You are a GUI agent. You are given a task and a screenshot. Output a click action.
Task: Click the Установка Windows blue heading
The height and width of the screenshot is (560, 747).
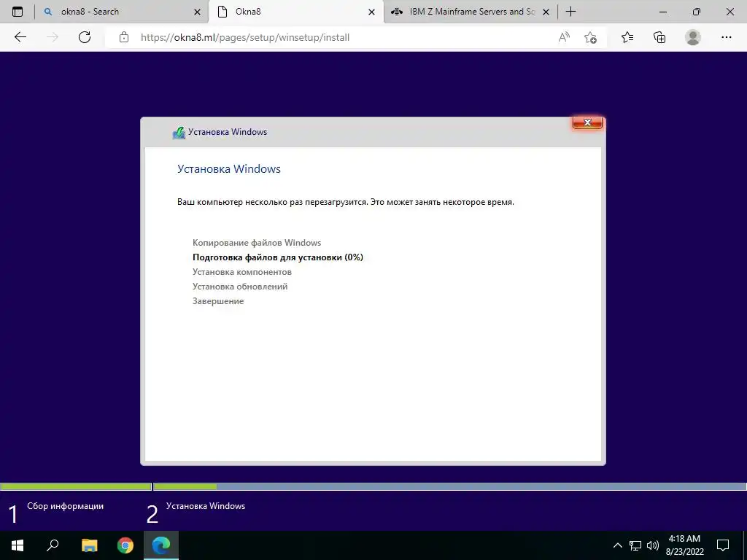click(x=228, y=169)
